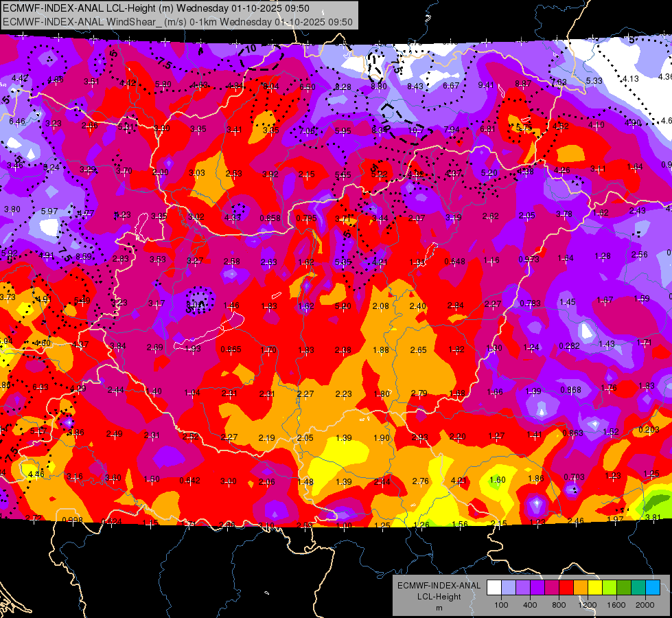Click the shear value 0.648
The width and height of the screenshot is (672, 618).
pos(454,261)
